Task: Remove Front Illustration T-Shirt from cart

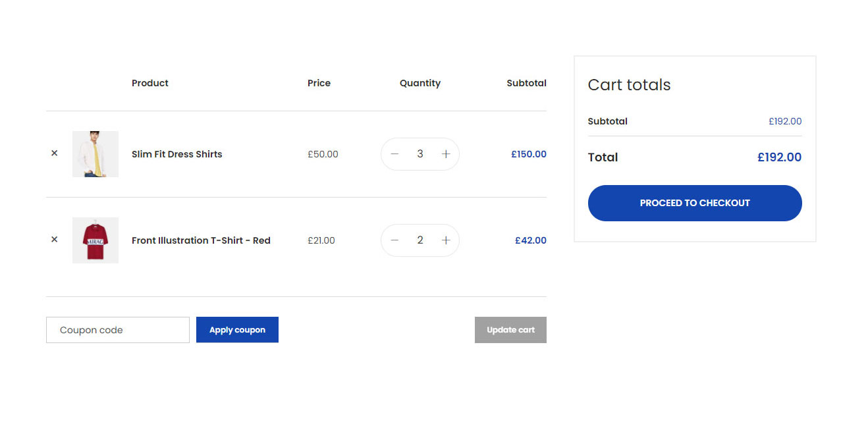Action: [x=55, y=239]
